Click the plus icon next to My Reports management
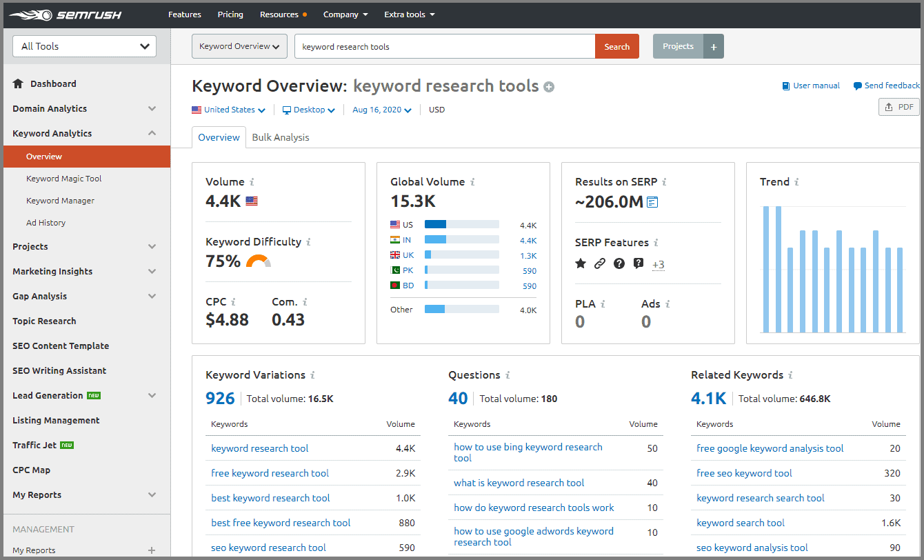924x560 pixels. click(x=152, y=550)
